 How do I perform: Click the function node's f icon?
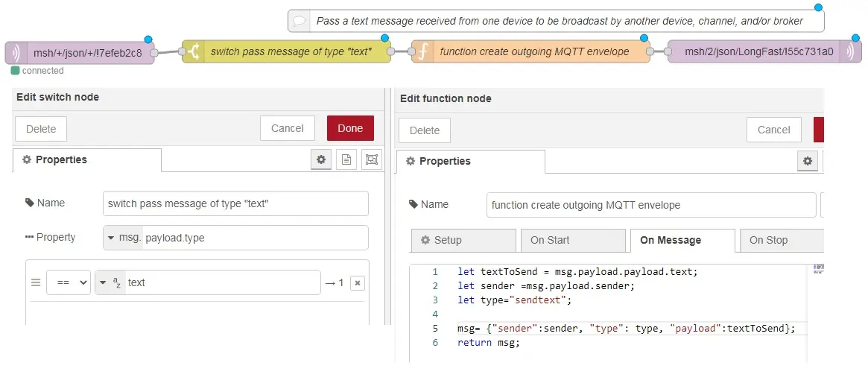pos(423,52)
